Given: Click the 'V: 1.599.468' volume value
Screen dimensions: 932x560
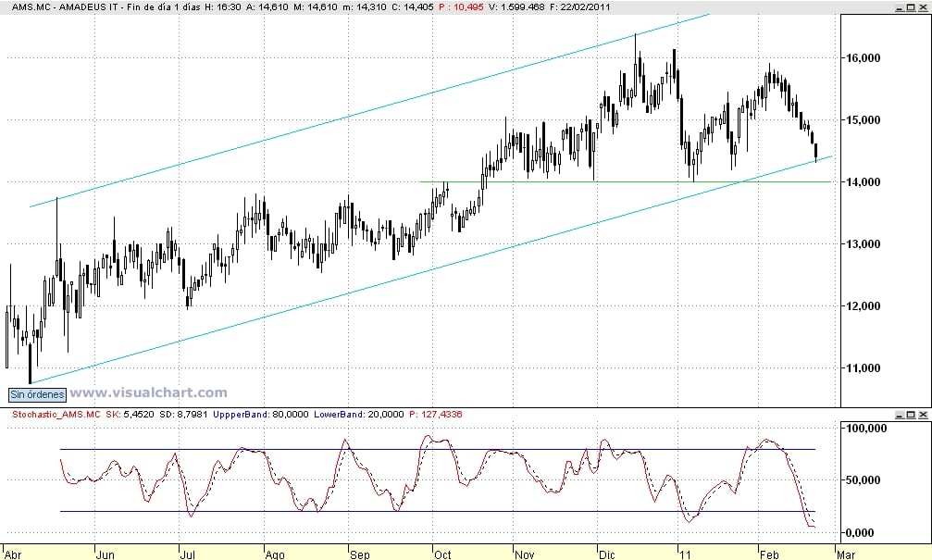Looking at the screenshot, I should tap(516, 7).
